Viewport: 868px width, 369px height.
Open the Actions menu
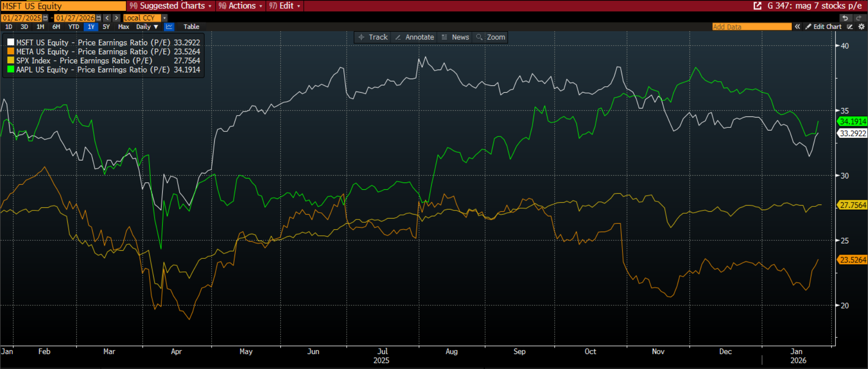(241, 6)
